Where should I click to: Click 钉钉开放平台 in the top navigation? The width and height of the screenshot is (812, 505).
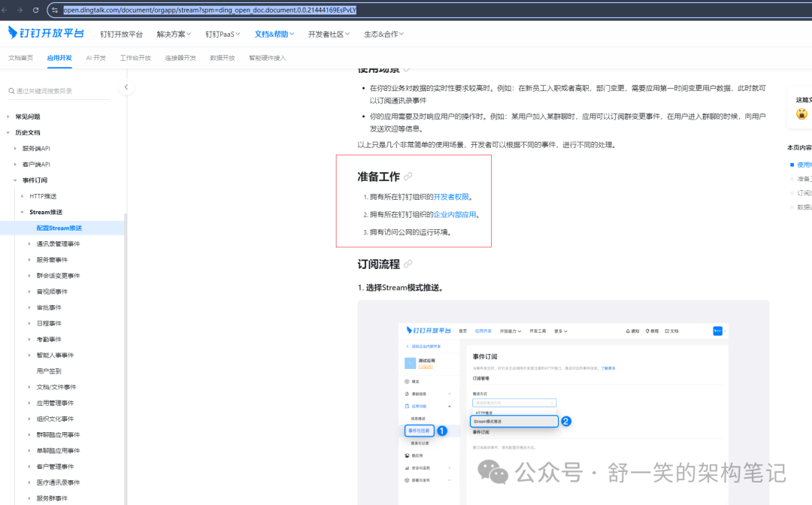(121, 34)
